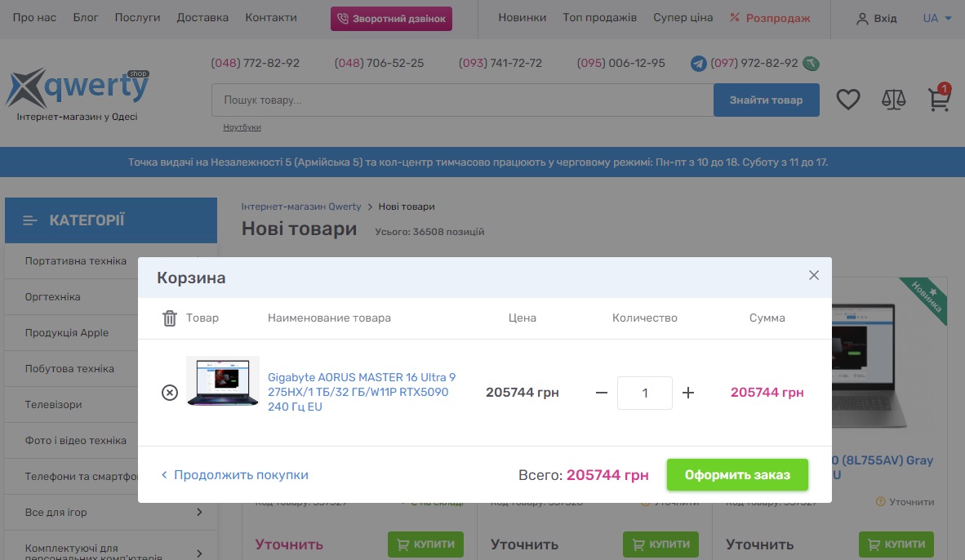Open the shopping cart icon in header
965x560 pixels.
[939, 100]
